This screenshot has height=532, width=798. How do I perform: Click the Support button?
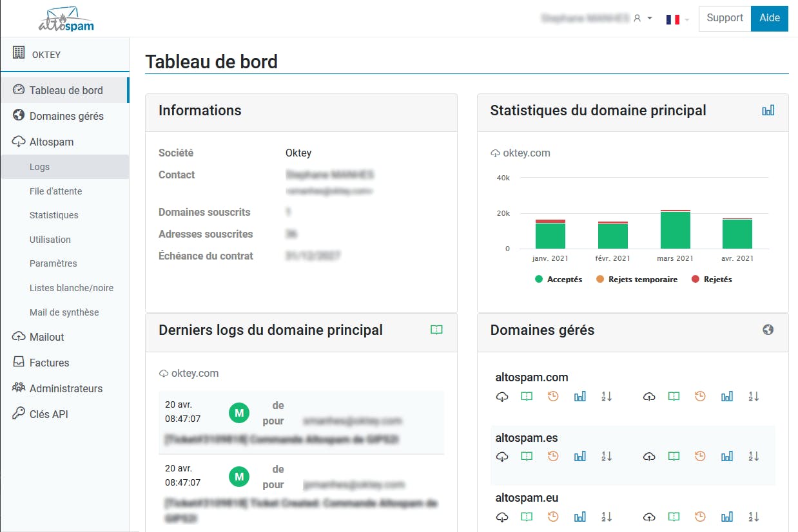[725, 18]
